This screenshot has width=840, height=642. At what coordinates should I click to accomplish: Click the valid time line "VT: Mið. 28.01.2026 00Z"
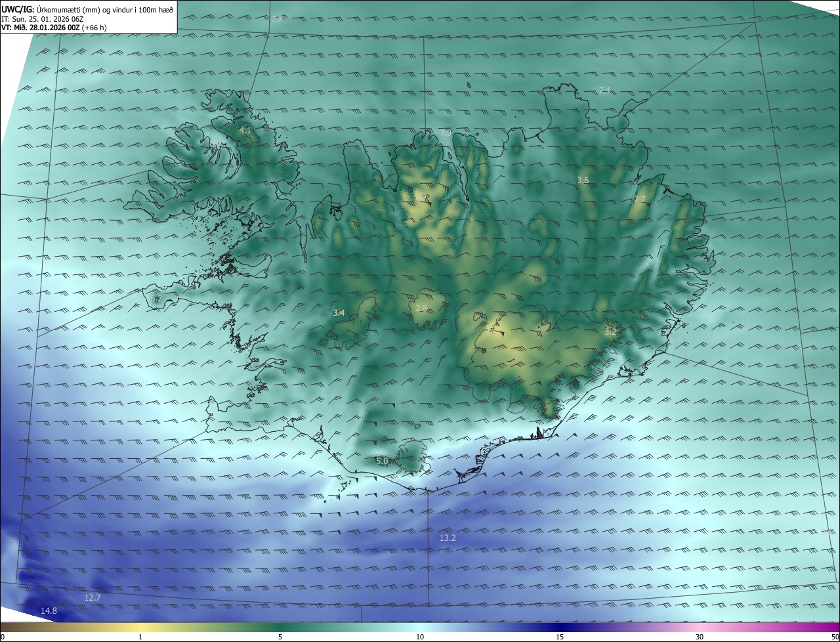(40, 28)
